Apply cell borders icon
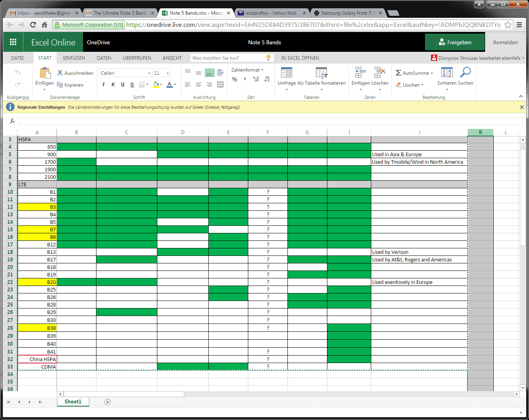 [142, 85]
